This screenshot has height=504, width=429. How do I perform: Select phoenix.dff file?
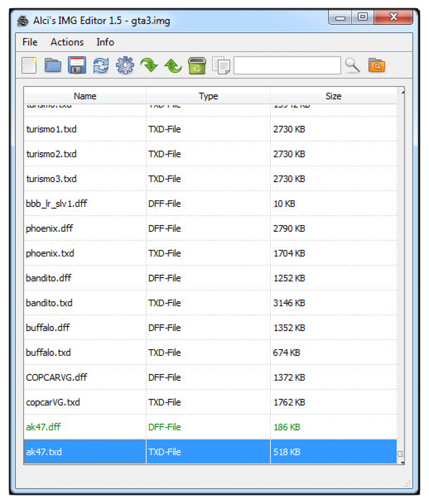pyautogui.click(x=210, y=228)
